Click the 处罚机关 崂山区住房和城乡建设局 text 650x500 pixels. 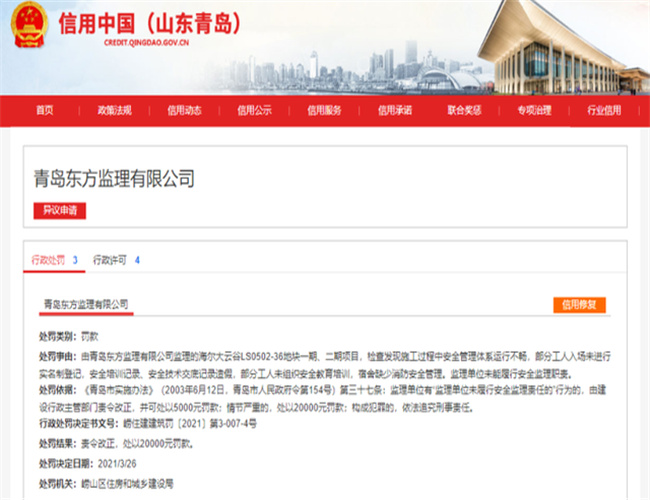coord(106,483)
